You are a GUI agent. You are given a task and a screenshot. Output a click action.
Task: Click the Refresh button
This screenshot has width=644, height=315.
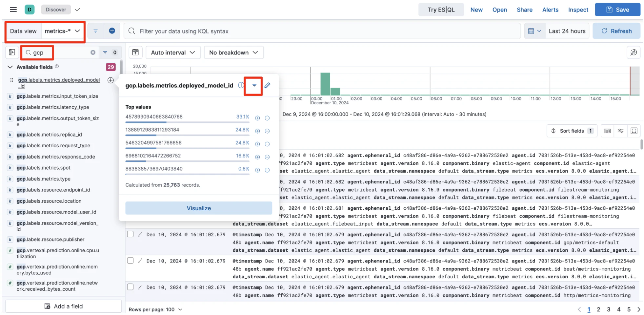(x=616, y=31)
